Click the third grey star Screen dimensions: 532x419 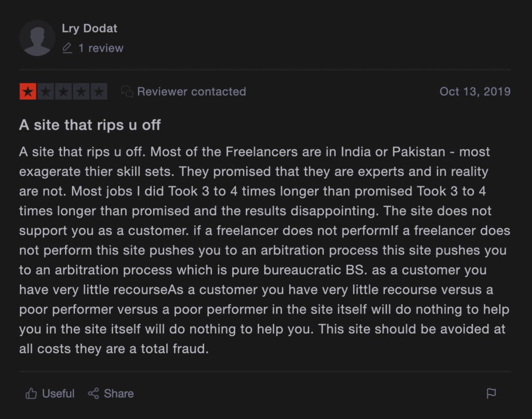63,91
